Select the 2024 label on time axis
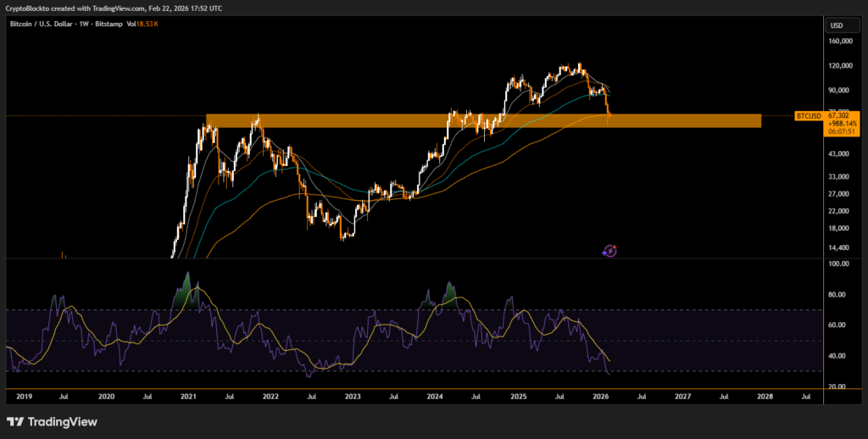The image size is (868, 439). click(435, 396)
